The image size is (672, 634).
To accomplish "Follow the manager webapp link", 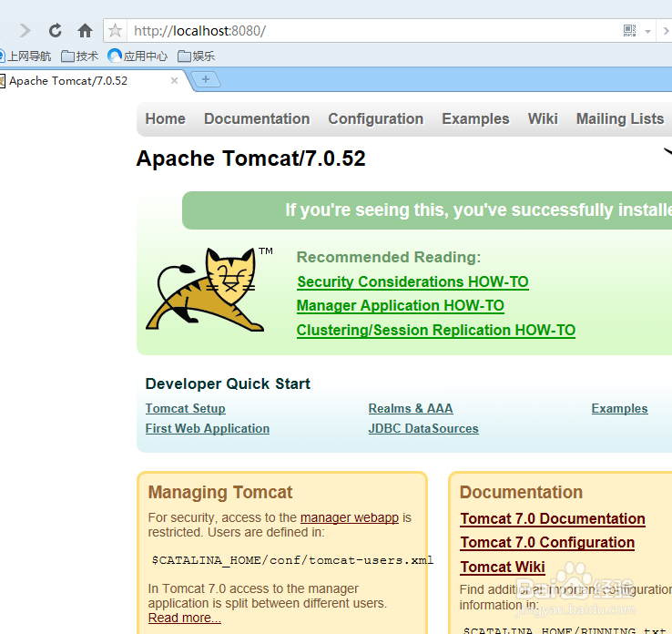I will point(350,517).
